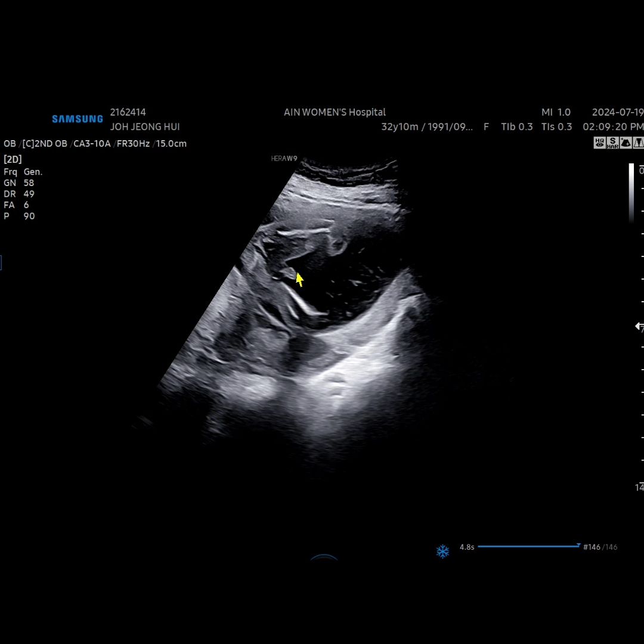
Task: Click the S-Harmonic HAR icon
Action: pos(612,143)
